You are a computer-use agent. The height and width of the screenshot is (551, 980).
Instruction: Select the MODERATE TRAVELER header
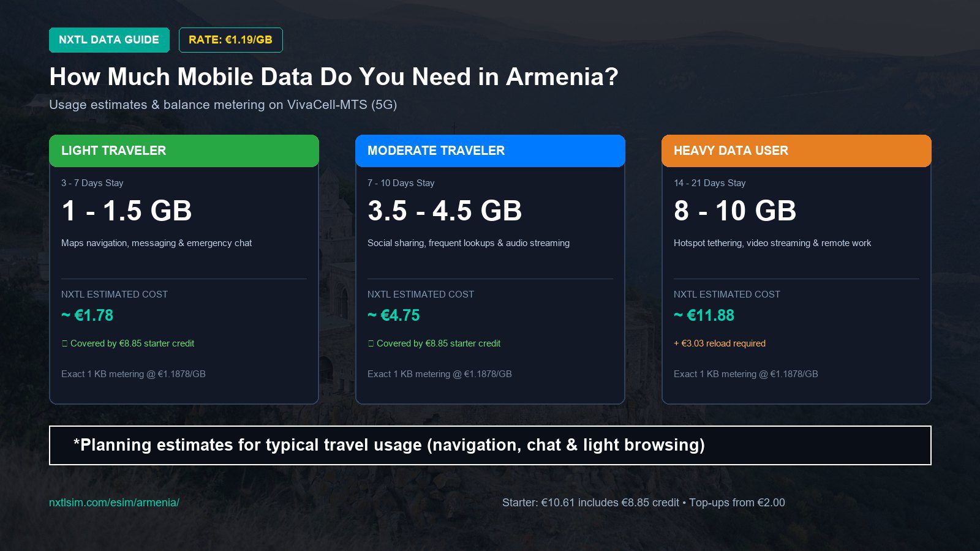pyautogui.click(x=490, y=151)
